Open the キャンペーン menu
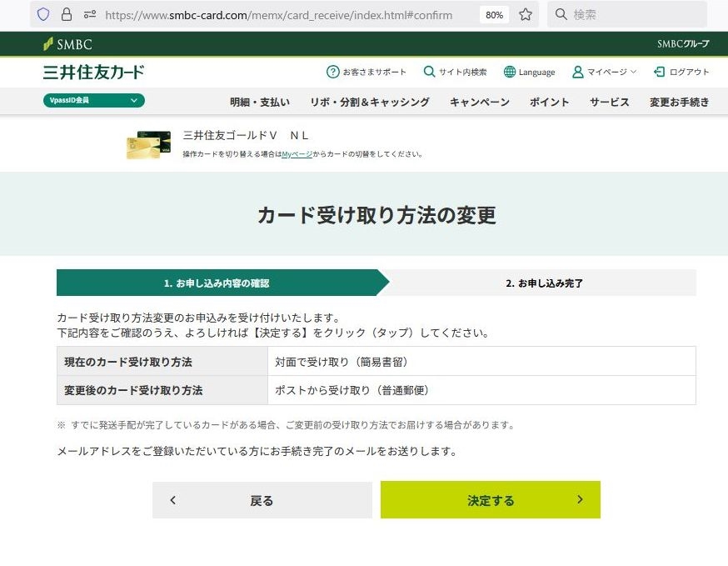Screen dimensions: 728x566 (x=480, y=102)
